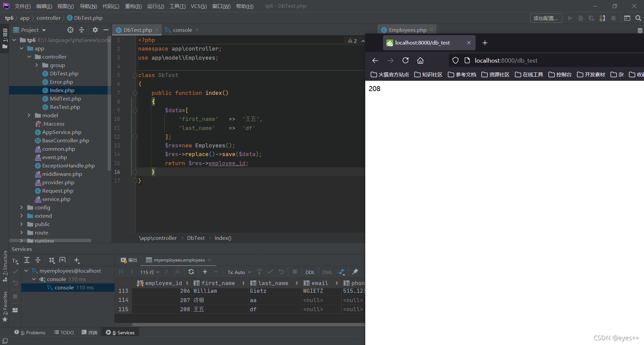
Task: Expand the config folder in tree
Action: [x=21, y=207]
